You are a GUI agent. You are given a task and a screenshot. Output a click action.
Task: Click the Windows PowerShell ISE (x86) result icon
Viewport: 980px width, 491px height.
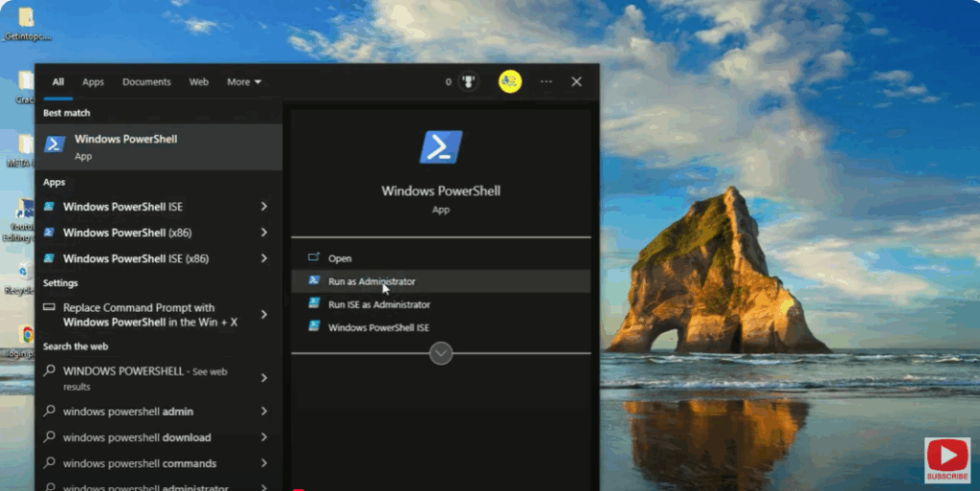coord(49,258)
